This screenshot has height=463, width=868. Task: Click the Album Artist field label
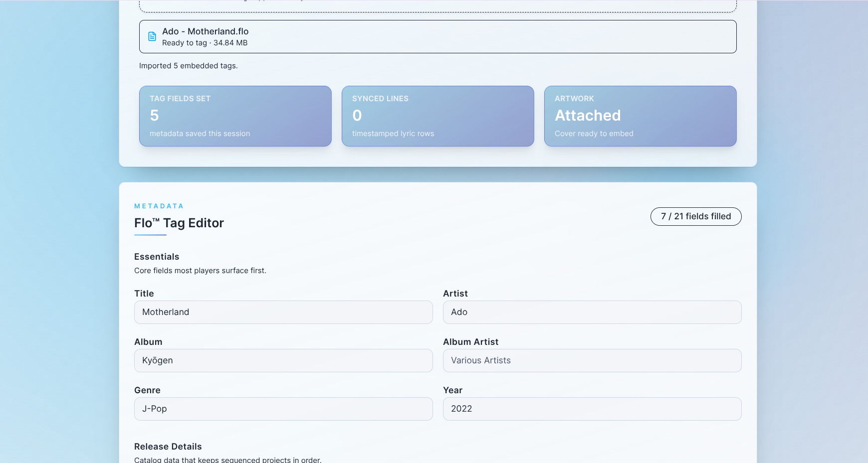point(470,342)
